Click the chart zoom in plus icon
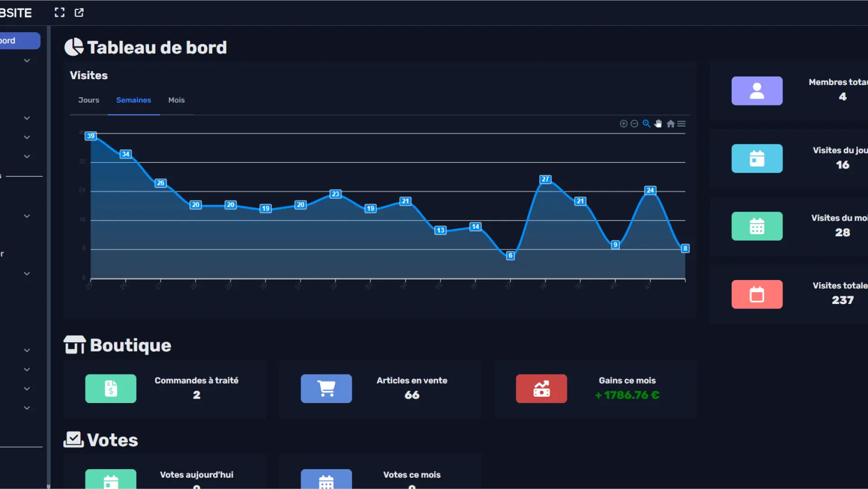The width and height of the screenshot is (868, 489). [623, 123]
